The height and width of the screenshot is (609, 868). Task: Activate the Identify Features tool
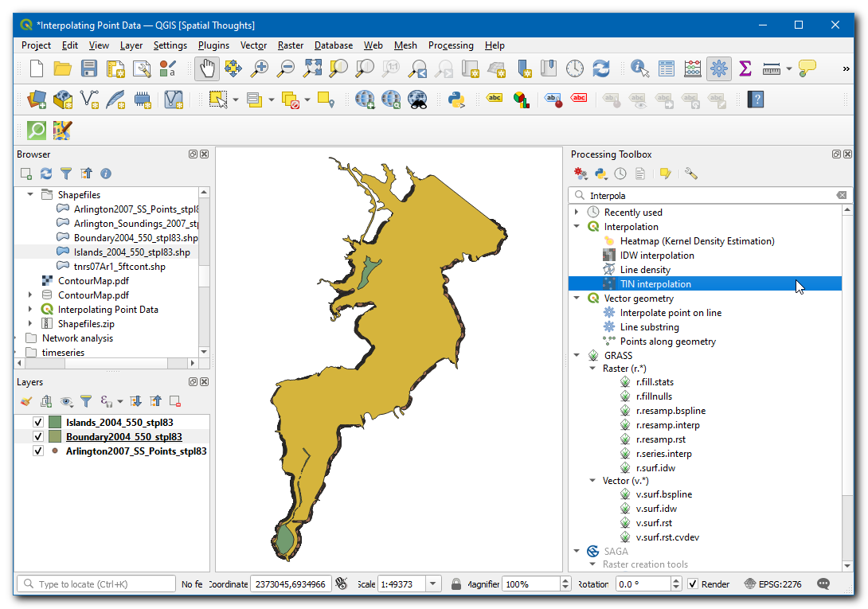[x=639, y=68]
